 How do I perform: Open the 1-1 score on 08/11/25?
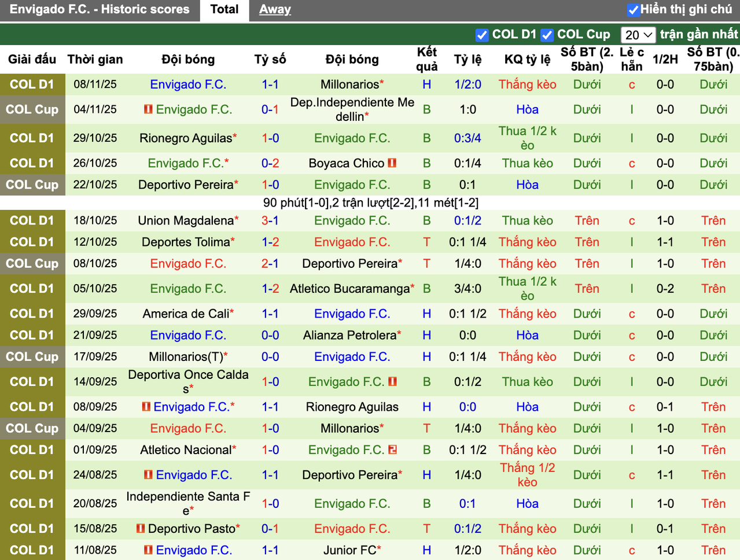tap(270, 84)
